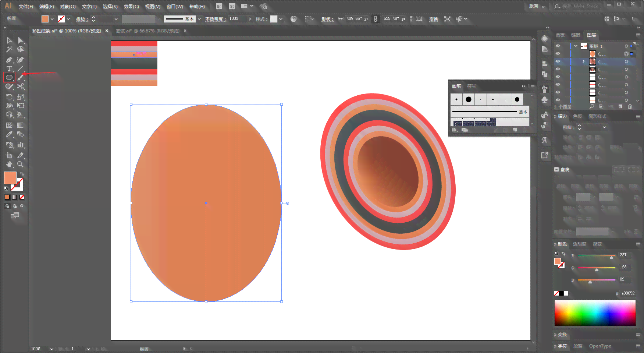Viewport: 644px width, 353px height.
Task: Click the 不透明度 opacity label link
Action: [x=216, y=19]
